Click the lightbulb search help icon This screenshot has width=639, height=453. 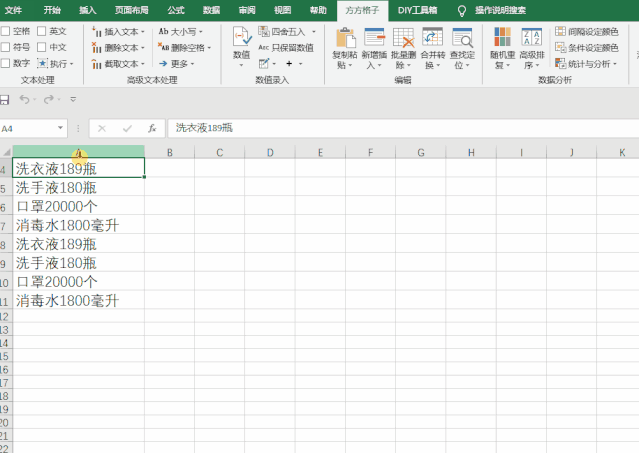click(461, 11)
